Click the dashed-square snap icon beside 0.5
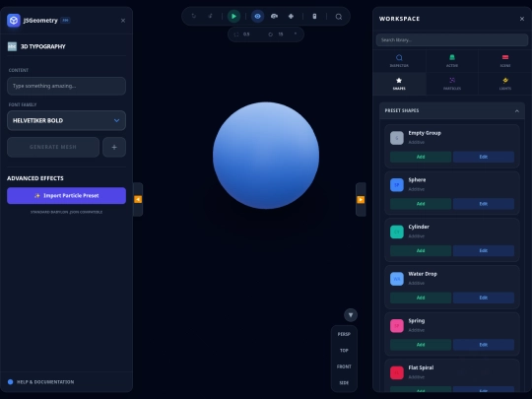Viewport: 532px width, 399px height. [236, 34]
